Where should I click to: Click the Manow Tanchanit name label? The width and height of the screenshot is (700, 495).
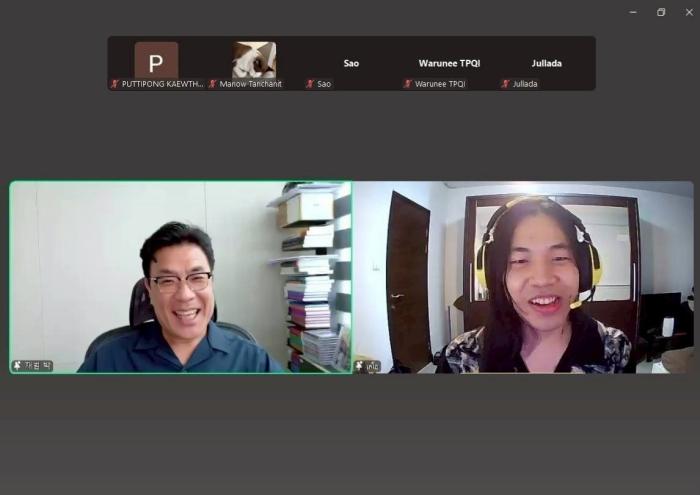[x=250, y=84]
